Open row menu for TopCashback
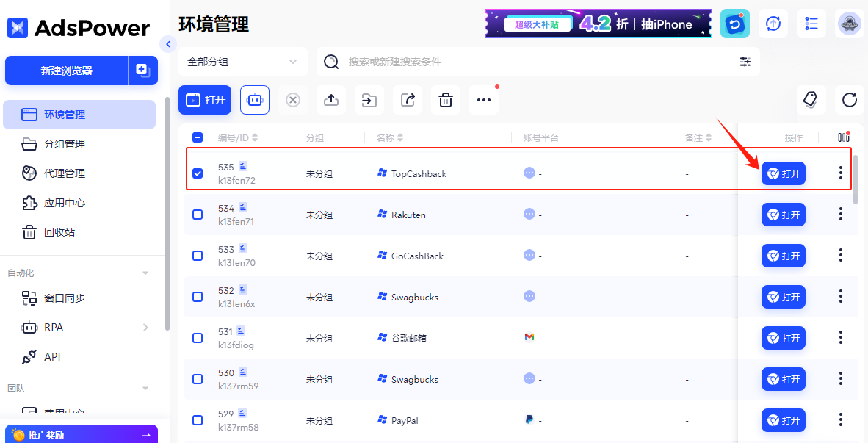The image size is (868, 443). point(840,173)
